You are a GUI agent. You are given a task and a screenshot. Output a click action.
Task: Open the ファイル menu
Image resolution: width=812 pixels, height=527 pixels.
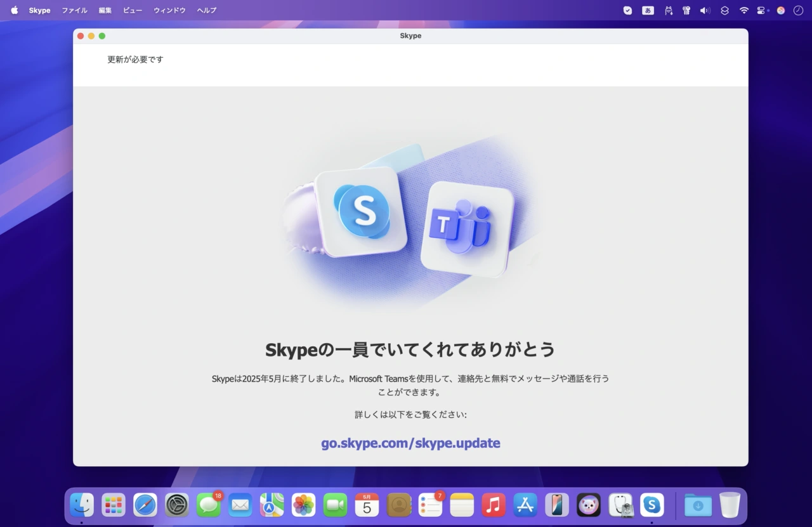[74, 10]
